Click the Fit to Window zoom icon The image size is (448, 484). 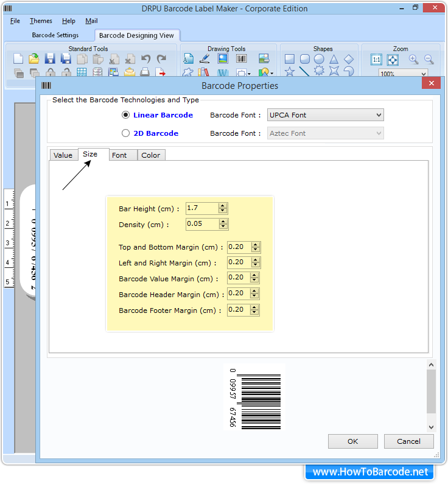393,60
